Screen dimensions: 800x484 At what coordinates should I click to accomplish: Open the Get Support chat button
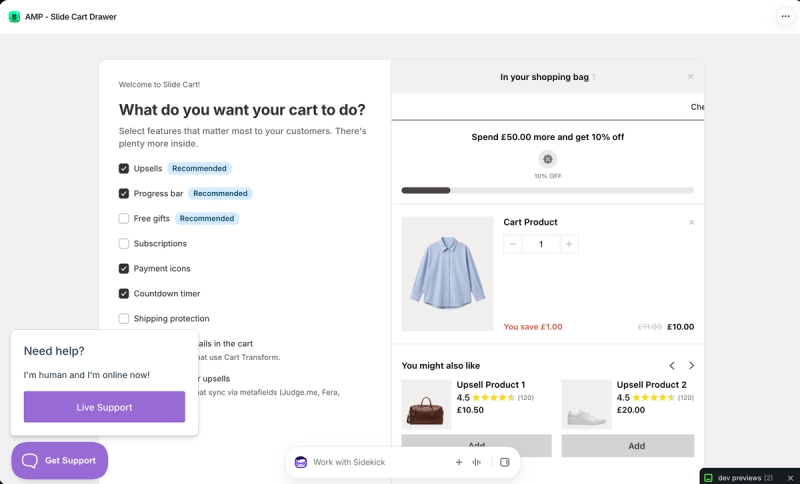point(60,461)
